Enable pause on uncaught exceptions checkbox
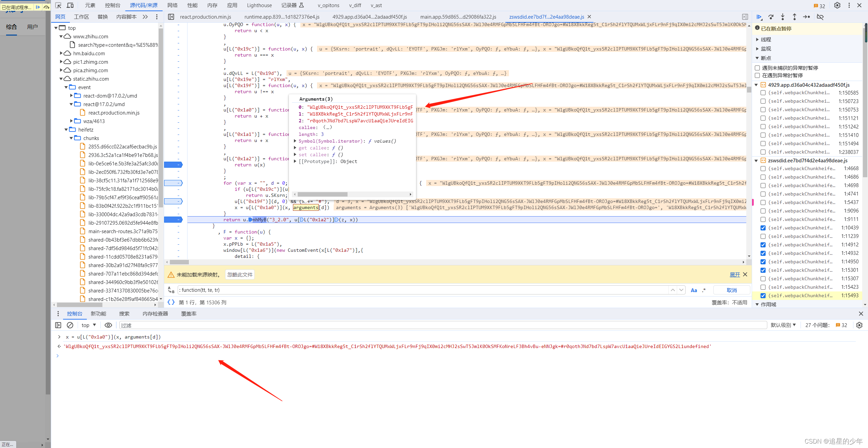Image resolution: width=868 pixels, height=448 pixels. pos(757,68)
